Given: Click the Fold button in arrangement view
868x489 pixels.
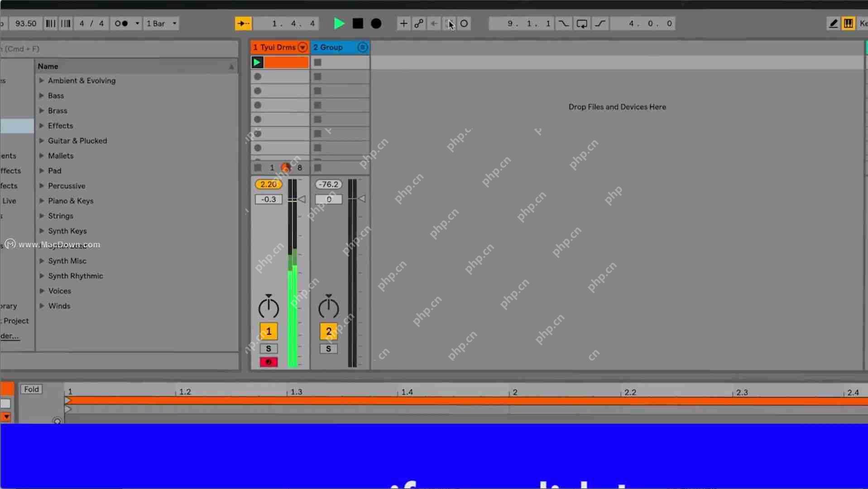Looking at the screenshot, I should click(31, 389).
